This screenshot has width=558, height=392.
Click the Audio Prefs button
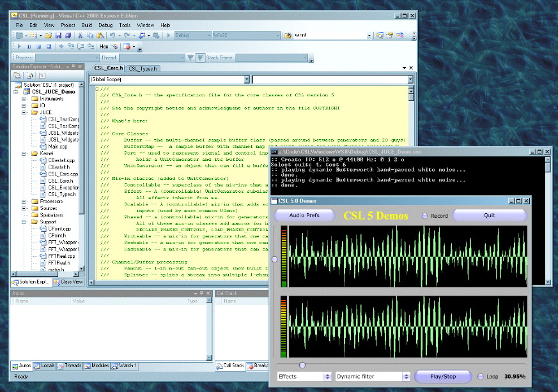[304, 215]
